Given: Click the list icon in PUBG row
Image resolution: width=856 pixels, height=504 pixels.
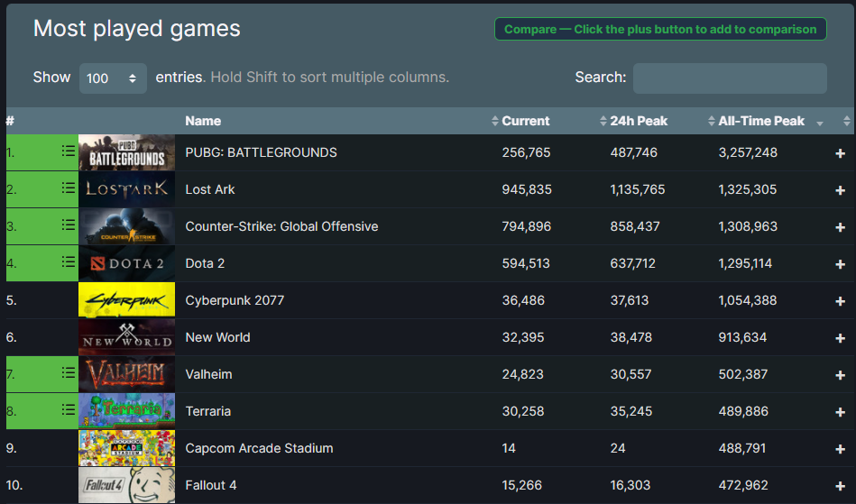Looking at the screenshot, I should (69, 151).
